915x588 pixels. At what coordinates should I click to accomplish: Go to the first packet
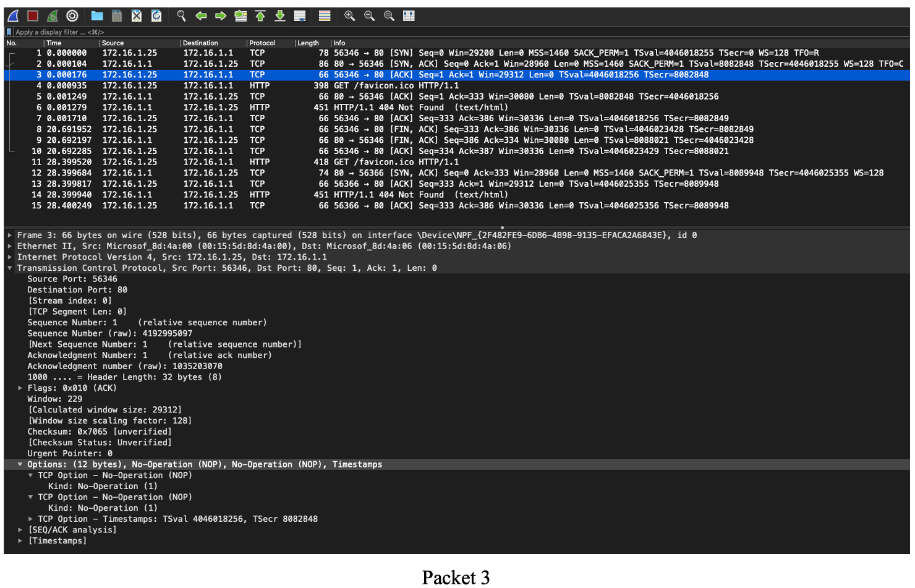click(x=260, y=16)
